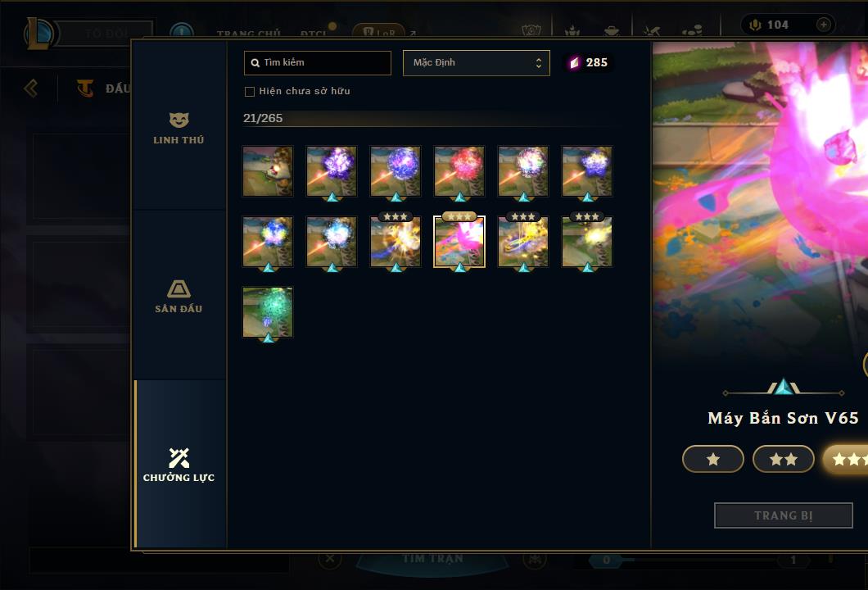
Task: Expand the Mặc Định sort dropdown
Action: click(476, 62)
